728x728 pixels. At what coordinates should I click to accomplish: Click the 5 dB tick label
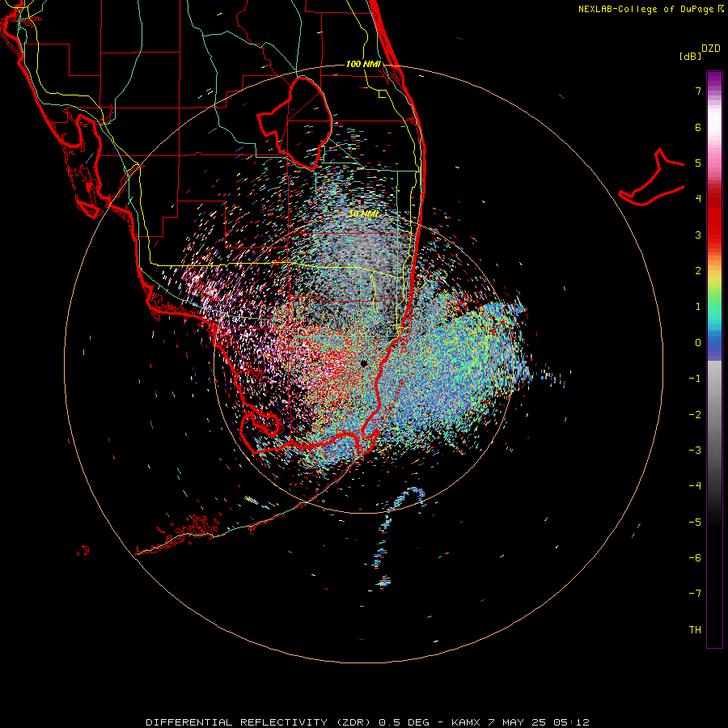click(698, 163)
